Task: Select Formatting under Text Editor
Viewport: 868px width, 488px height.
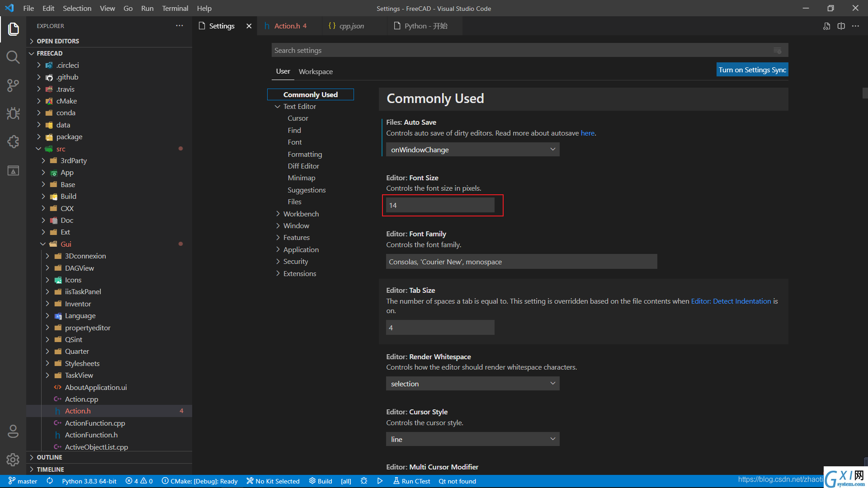Action: tap(305, 154)
